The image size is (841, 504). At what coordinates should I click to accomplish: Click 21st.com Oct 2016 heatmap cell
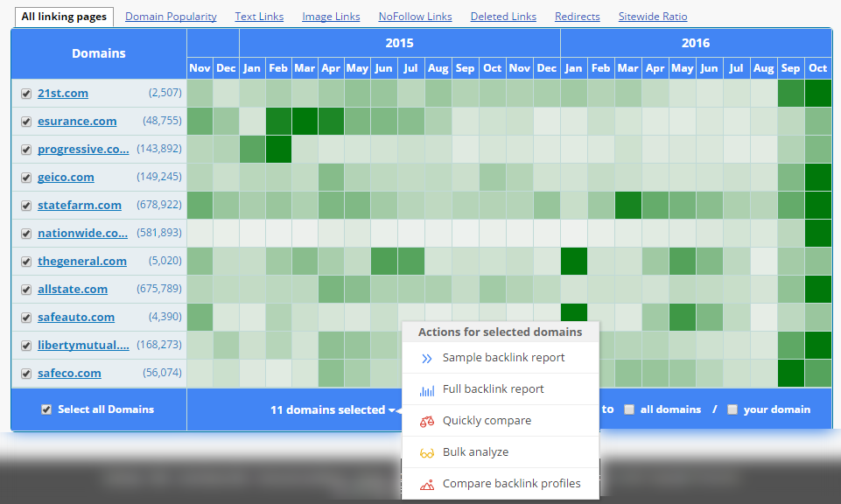click(x=818, y=94)
